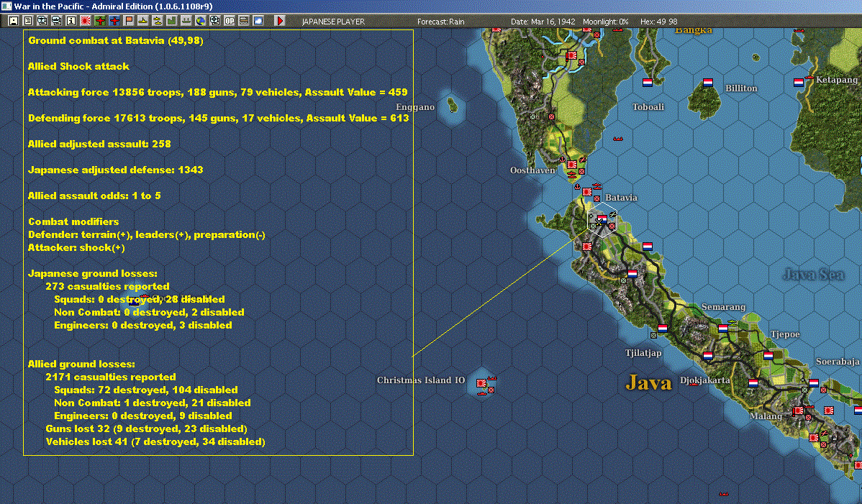Image resolution: width=862 pixels, height=504 pixels.
Task: Click '273 casualties reported' line
Action: tap(107, 287)
